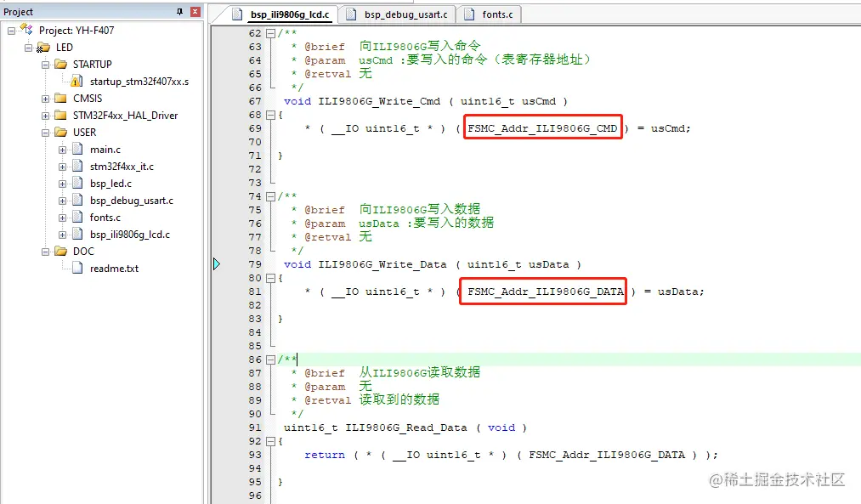This screenshot has width=861, height=504.
Task: Collapse the LED target node
Action: (x=28, y=48)
